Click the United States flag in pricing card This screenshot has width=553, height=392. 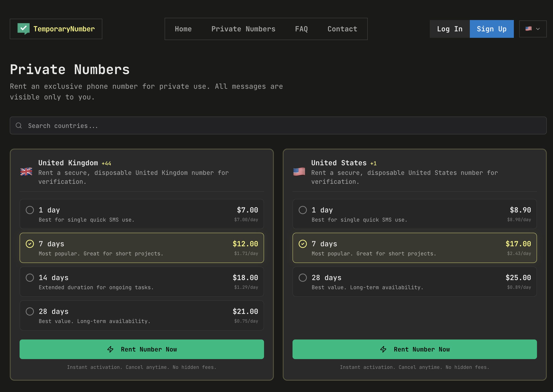299,172
